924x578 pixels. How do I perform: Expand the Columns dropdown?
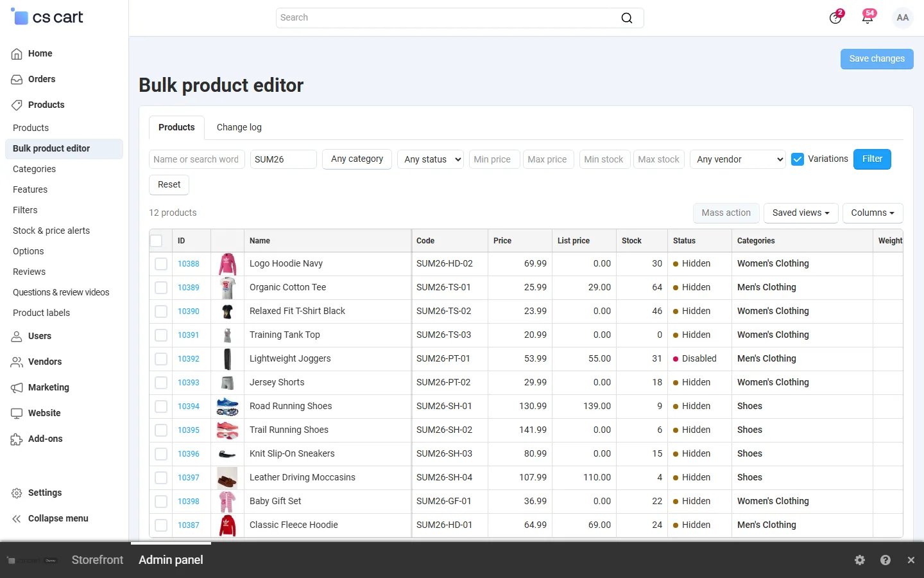click(873, 213)
